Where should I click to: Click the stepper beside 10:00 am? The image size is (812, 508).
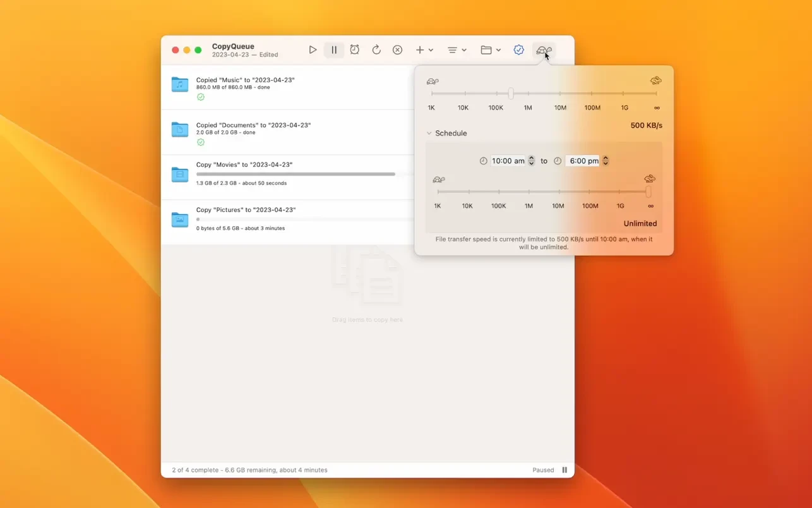pos(532,161)
